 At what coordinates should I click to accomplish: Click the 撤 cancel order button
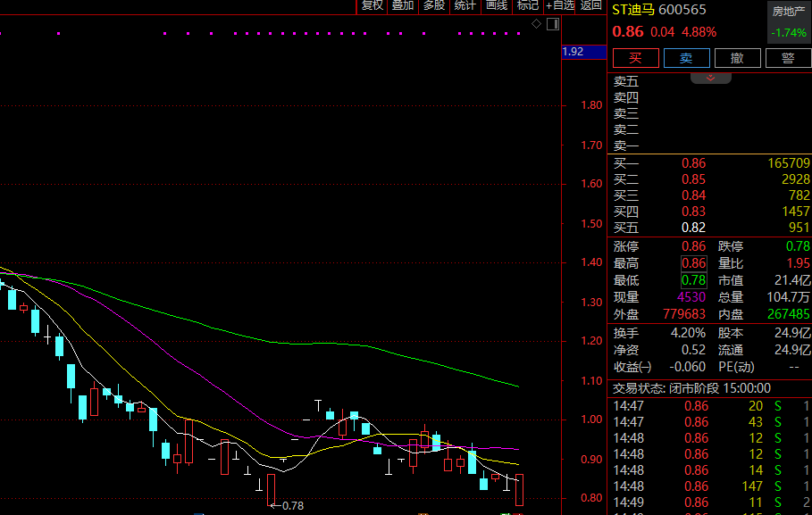[x=737, y=58]
